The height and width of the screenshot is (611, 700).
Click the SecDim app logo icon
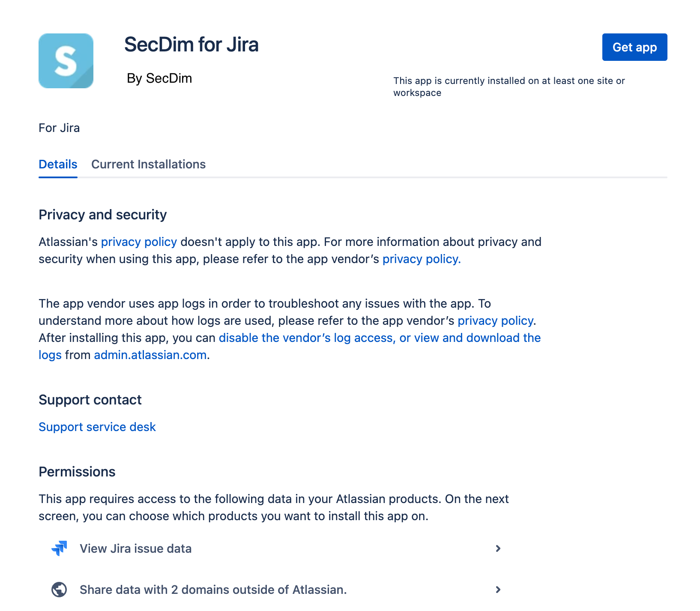[66, 60]
